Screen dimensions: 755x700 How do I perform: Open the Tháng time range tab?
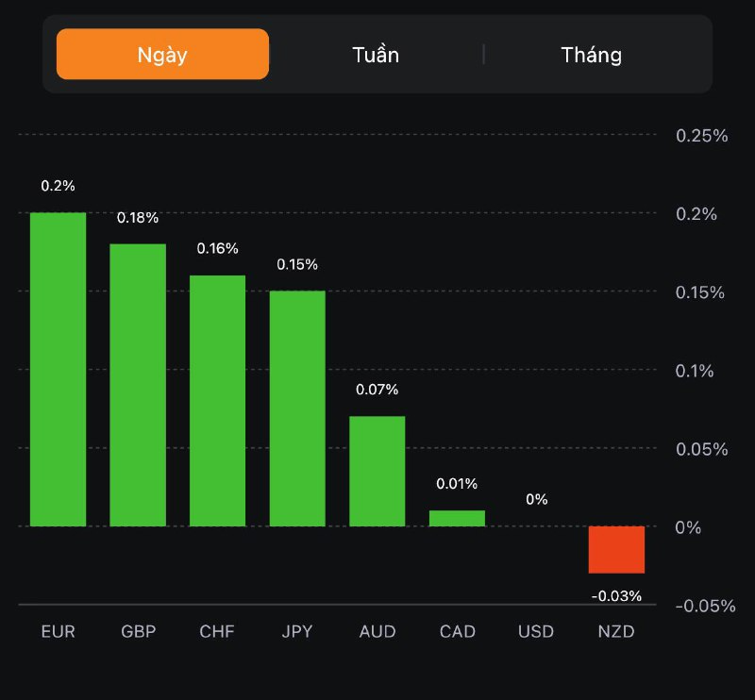pos(591,55)
